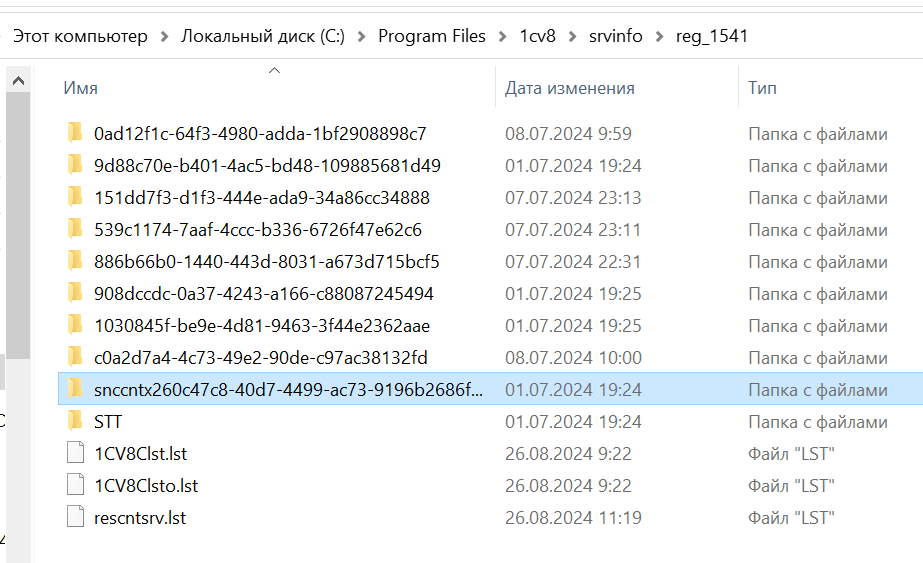923x563 pixels.
Task: Click folder icon of 0ad12f1c-64f3-4980 folder
Action: 74,133
